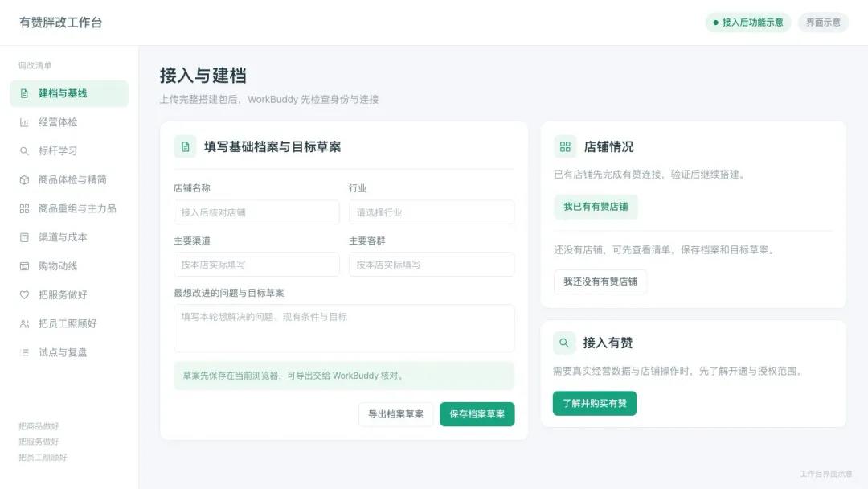Select 把服务做好 in the sidebar
The height and width of the screenshot is (489, 868).
click(x=69, y=295)
